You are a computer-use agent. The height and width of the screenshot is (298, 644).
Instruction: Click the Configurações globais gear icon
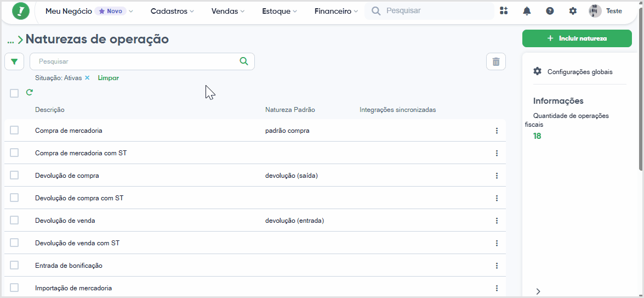pyautogui.click(x=537, y=71)
